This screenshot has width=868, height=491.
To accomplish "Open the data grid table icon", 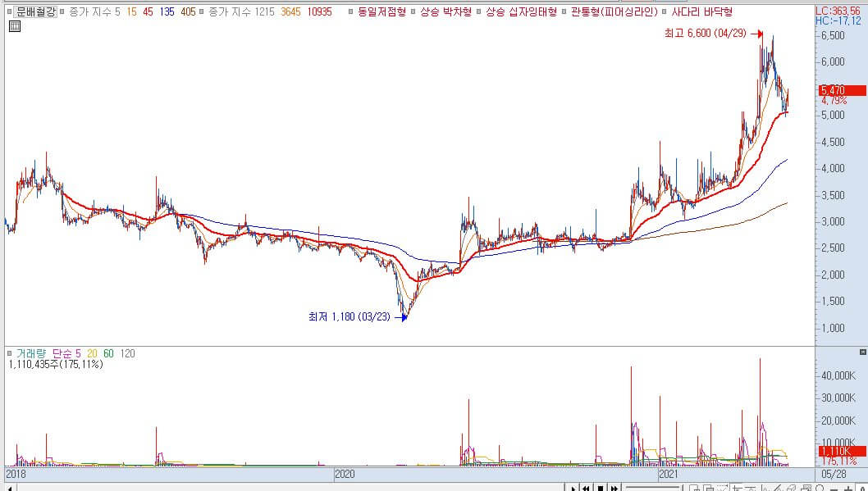I will (15, 26).
